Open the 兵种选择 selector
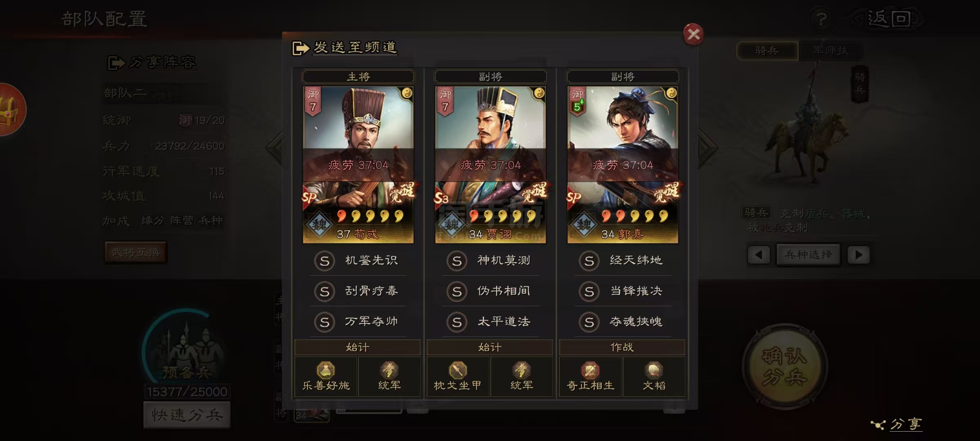The image size is (980, 441). click(808, 255)
